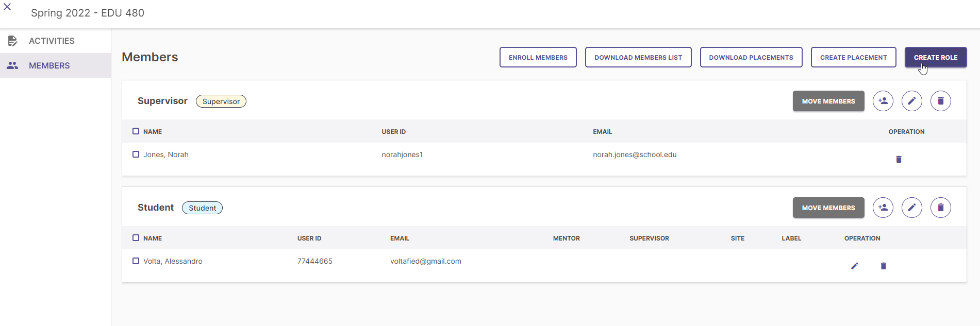Check the box for Jones, Norah

point(136,155)
